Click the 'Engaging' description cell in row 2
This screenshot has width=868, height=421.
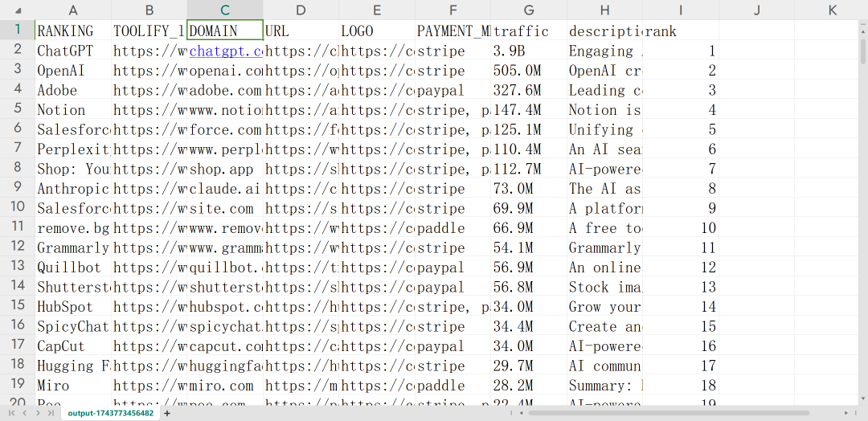pos(604,51)
